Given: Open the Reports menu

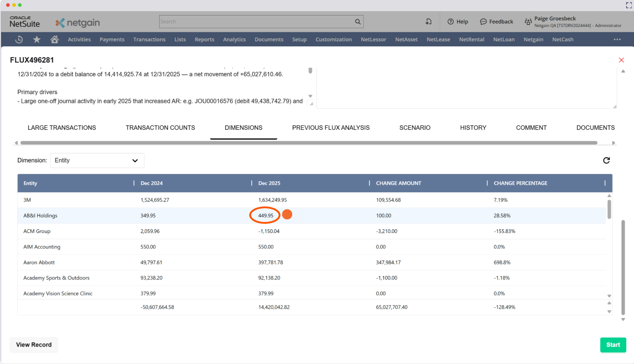Looking at the screenshot, I should [x=204, y=40].
